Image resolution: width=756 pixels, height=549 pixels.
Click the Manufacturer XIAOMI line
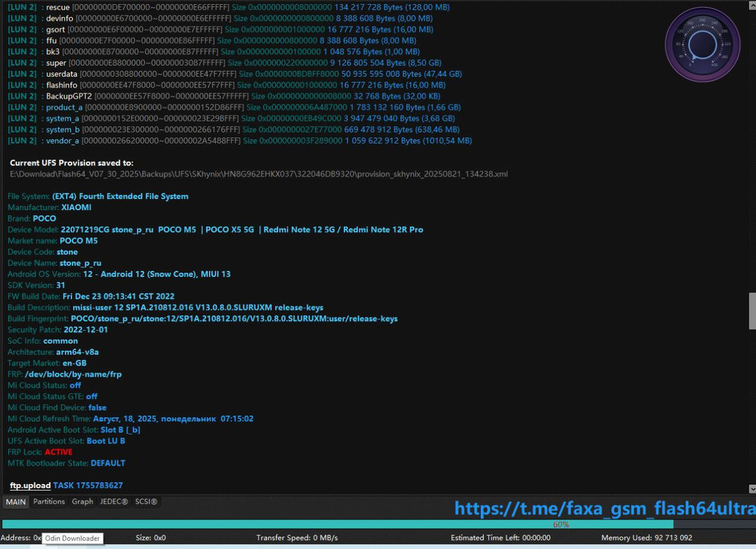pyautogui.click(x=49, y=207)
